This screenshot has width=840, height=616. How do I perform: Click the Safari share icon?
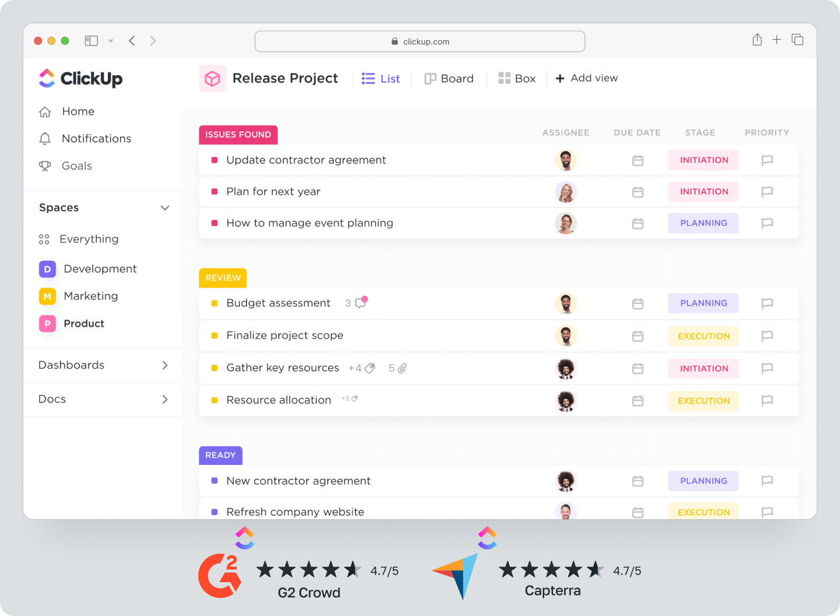point(757,40)
